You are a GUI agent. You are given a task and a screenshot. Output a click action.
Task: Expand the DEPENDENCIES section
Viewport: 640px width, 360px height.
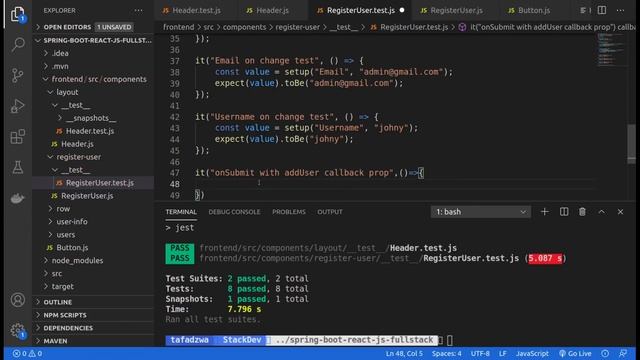[93, 328]
